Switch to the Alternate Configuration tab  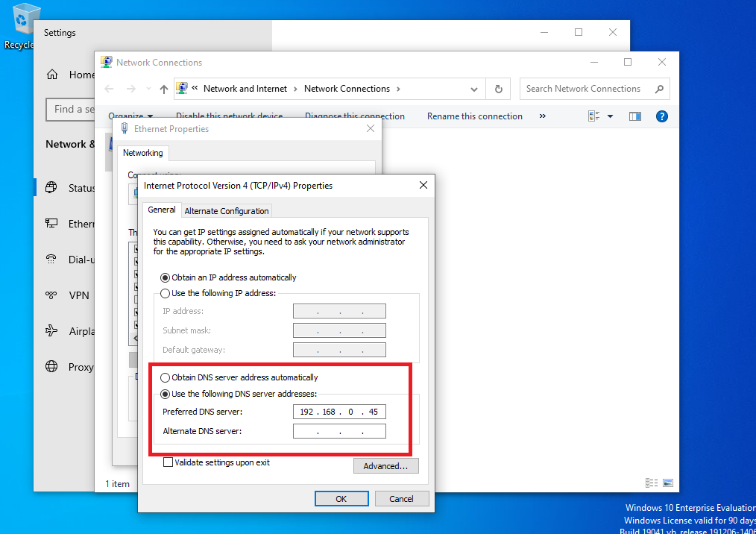227,211
